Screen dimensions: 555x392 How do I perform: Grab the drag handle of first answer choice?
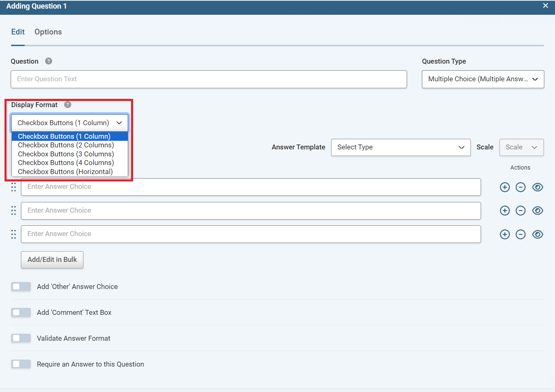(14, 187)
